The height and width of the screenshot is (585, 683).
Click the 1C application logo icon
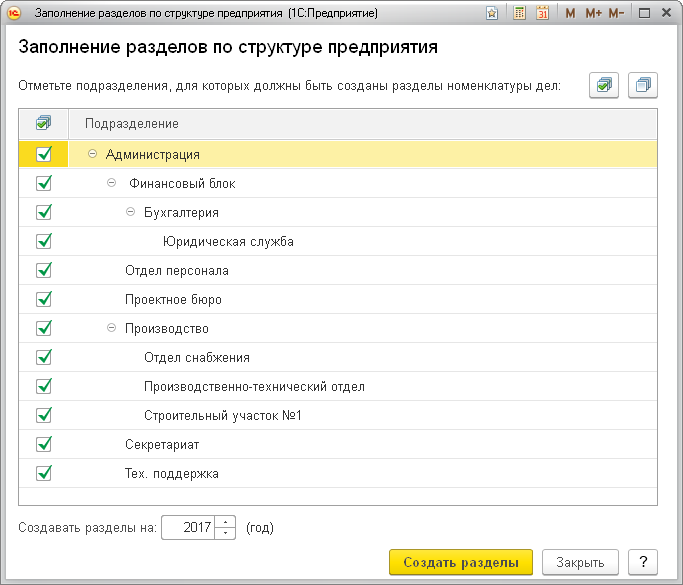click(14, 13)
